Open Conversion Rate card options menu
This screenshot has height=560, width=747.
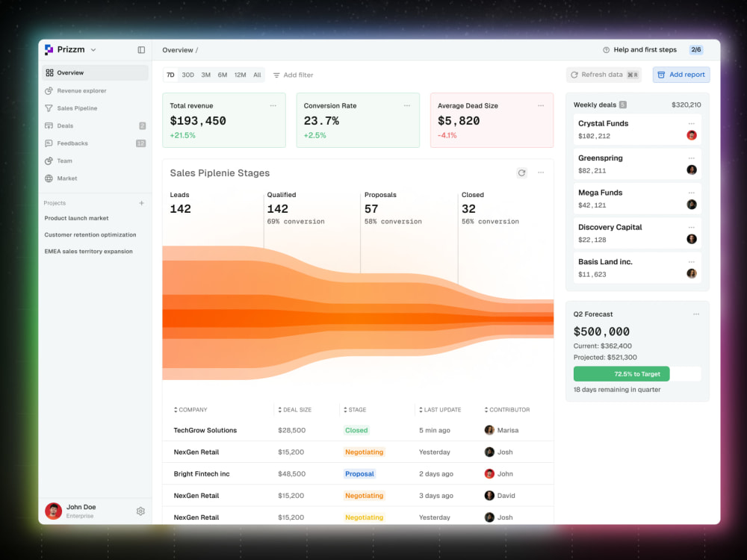point(407,106)
